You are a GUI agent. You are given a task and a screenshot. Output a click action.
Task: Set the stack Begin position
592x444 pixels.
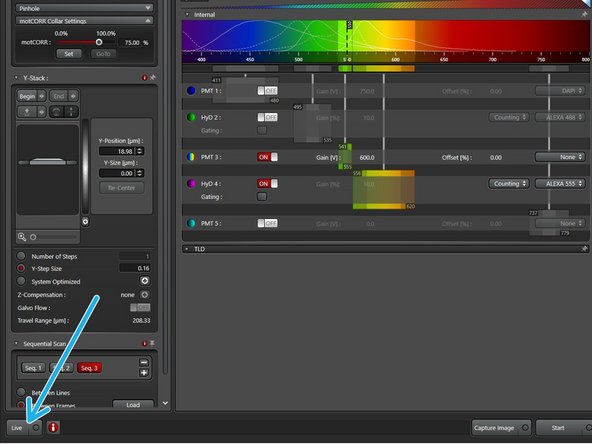coord(27,96)
